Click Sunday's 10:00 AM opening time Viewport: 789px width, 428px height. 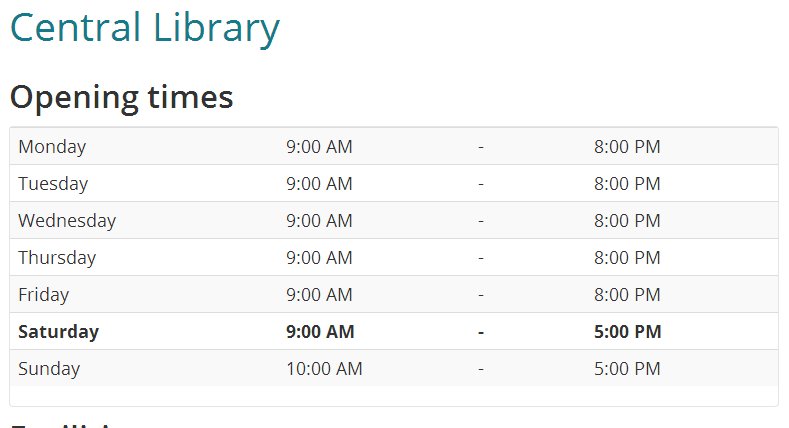[324, 369]
